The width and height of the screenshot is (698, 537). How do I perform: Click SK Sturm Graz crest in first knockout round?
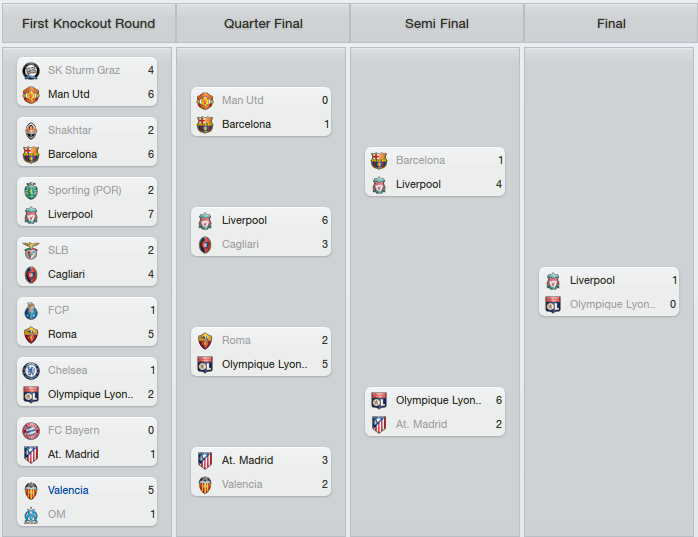31,70
